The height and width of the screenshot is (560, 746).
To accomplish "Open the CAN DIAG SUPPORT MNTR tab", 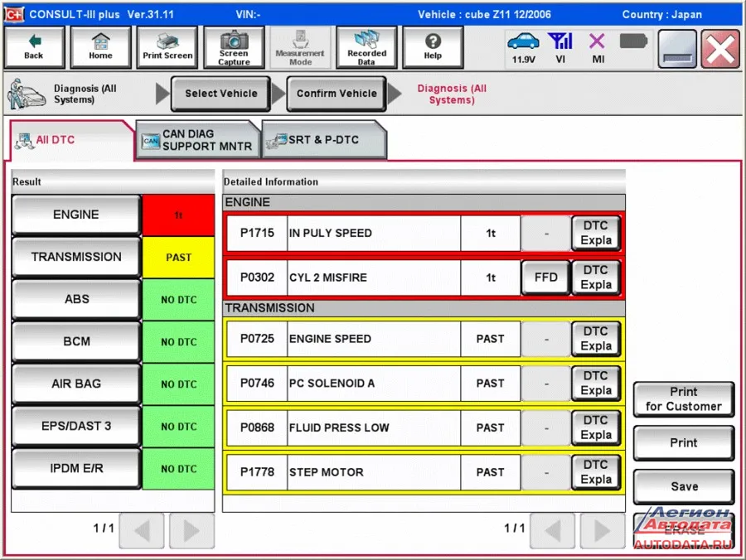I will click(198, 140).
